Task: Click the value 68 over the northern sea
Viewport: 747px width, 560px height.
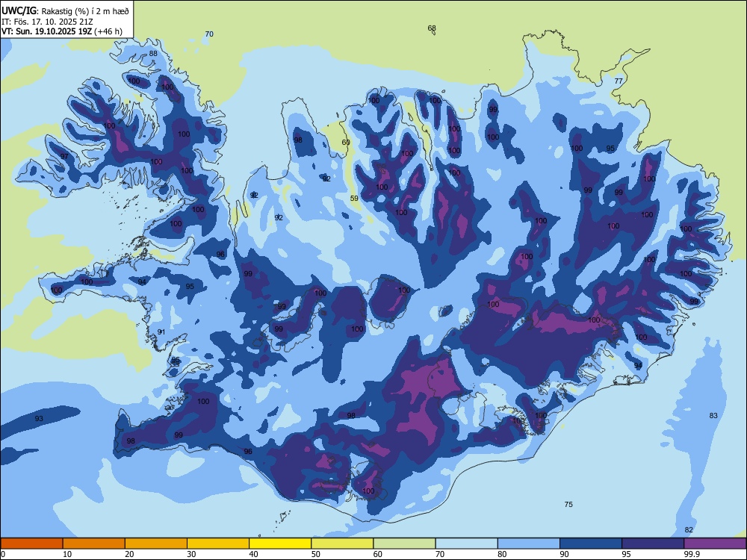Action: coord(432,28)
